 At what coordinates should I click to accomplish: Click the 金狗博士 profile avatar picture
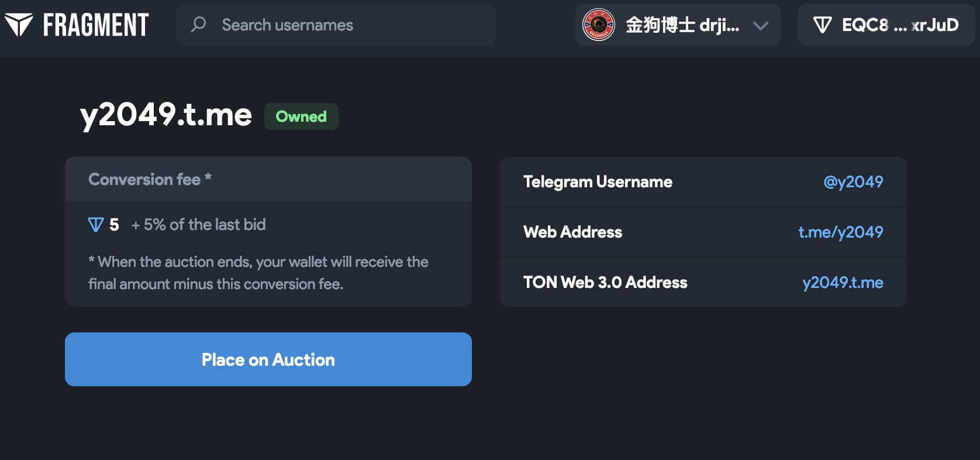pos(598,25)
